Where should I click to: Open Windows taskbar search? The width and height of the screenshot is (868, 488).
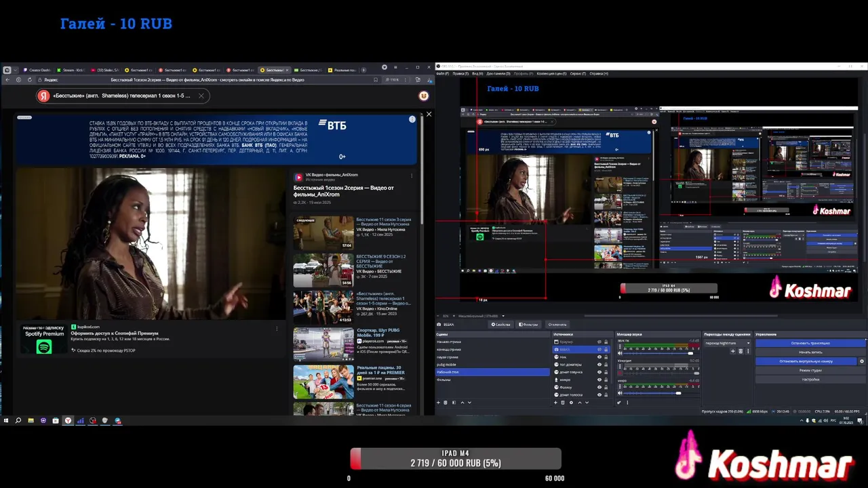tap(18, 421)
